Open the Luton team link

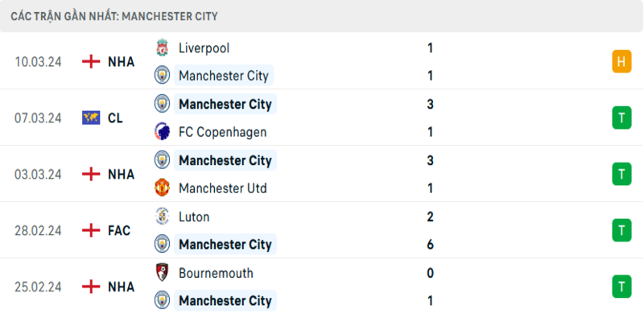click(x=194, y=217)
